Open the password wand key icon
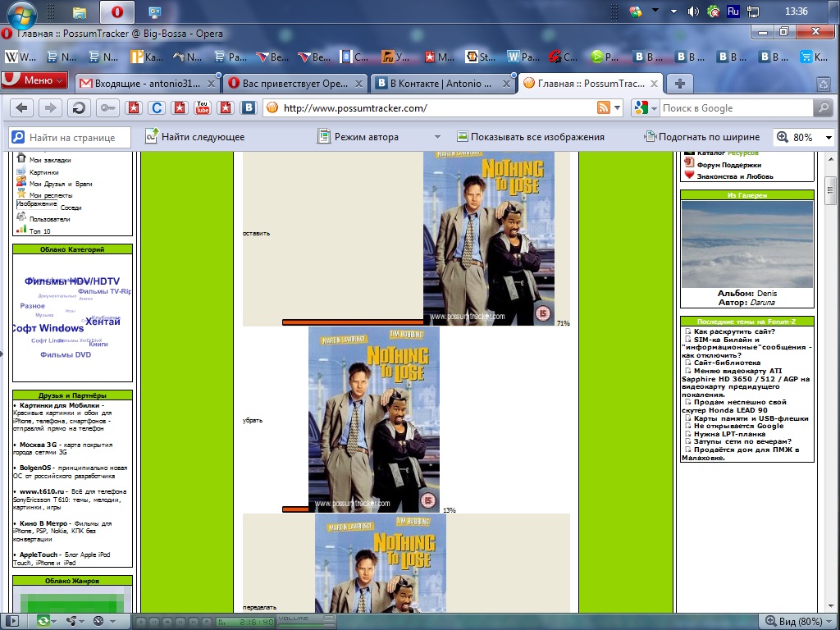 click(107, 108)
